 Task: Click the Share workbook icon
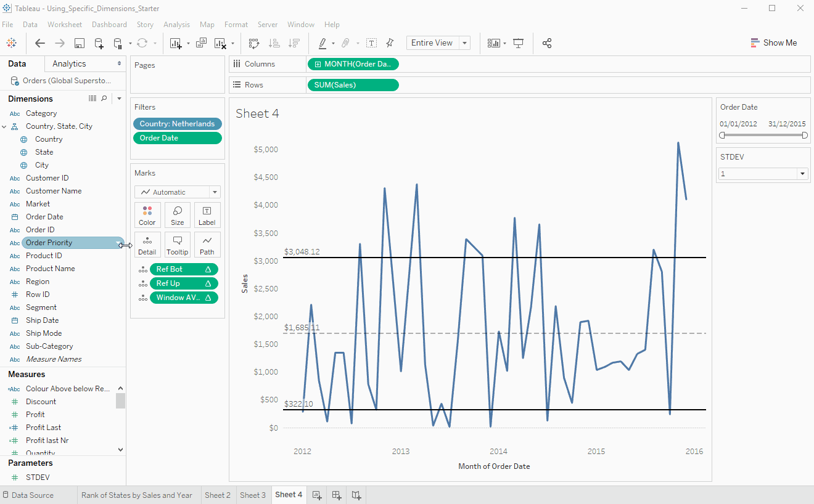546,43
